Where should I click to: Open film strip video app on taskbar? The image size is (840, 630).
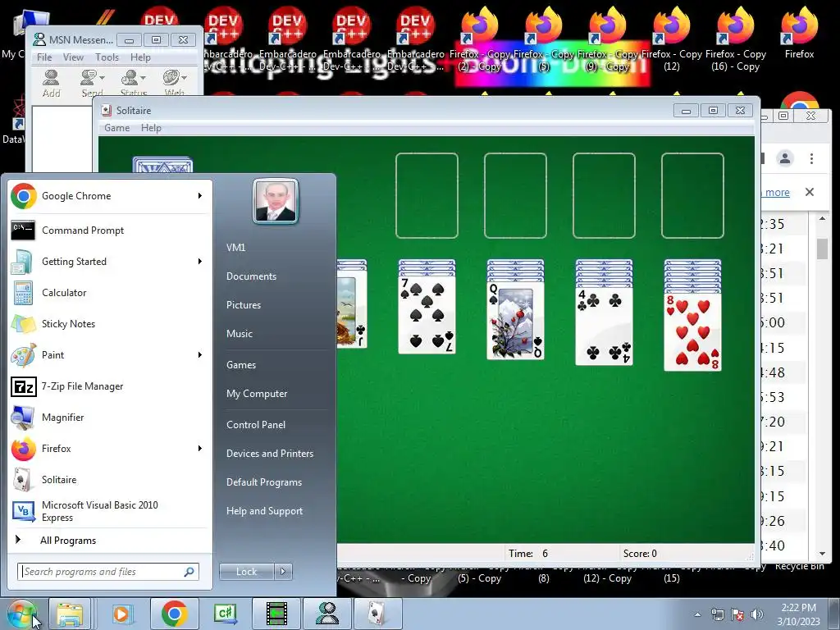tap(276, 614)
